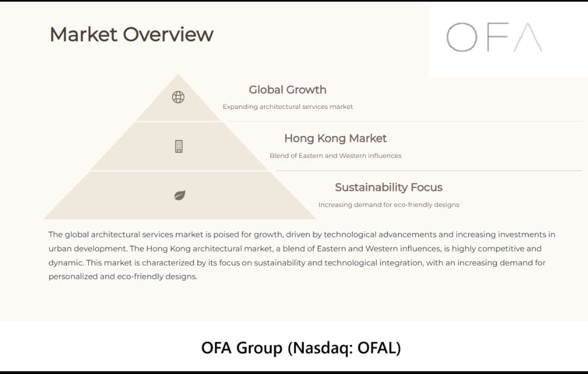Click the paragraph line starting 'urban development'
This screenshot has height=374, width=588.
click(x=295, y=249)
